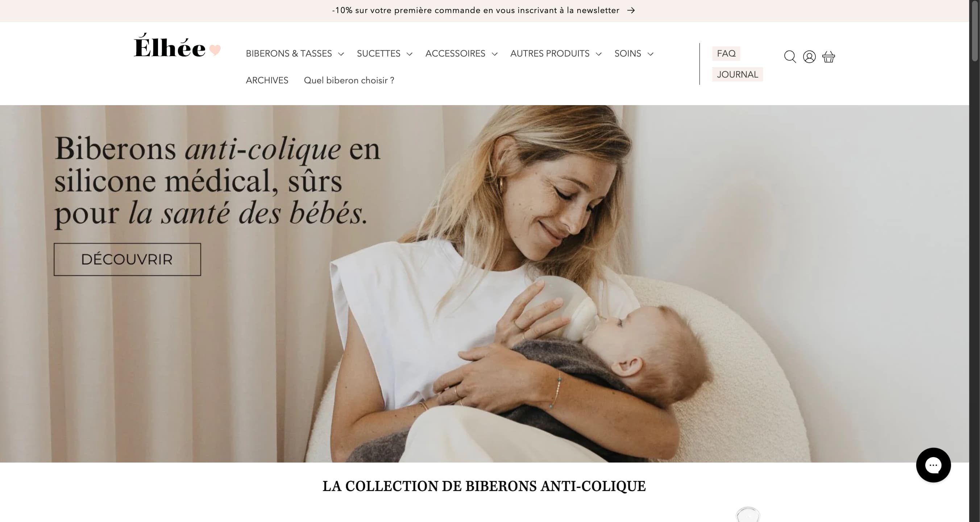Image resolution: width=980 pixels, height=522 pixels.
Task: Click the -10% newsletter promotion text
Action: pos(476,10)
